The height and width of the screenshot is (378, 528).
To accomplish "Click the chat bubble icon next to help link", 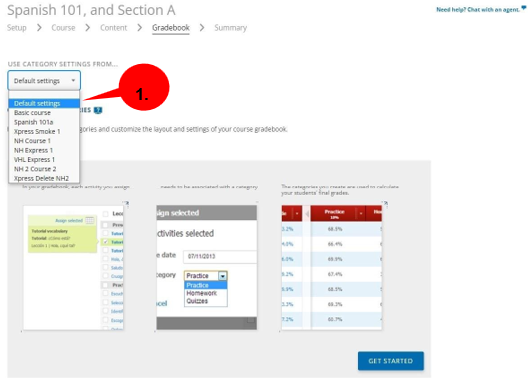I will point(524,8).
